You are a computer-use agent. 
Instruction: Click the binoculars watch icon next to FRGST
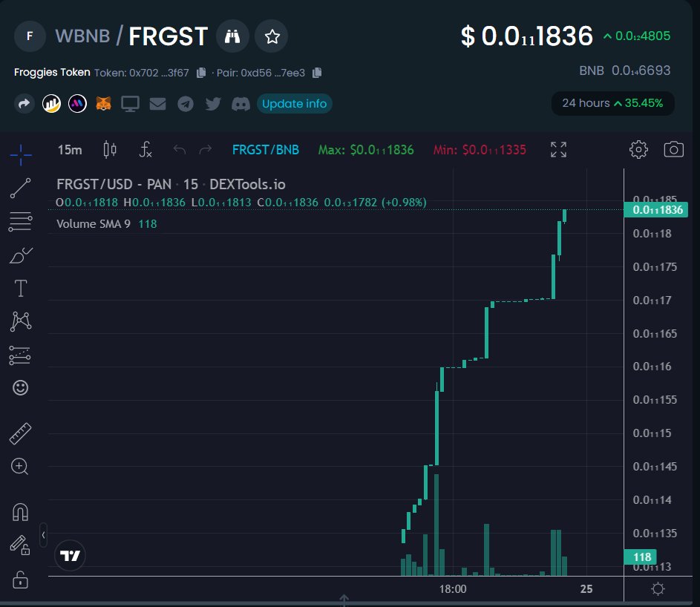pyautogui.click(x=232, y=36)
